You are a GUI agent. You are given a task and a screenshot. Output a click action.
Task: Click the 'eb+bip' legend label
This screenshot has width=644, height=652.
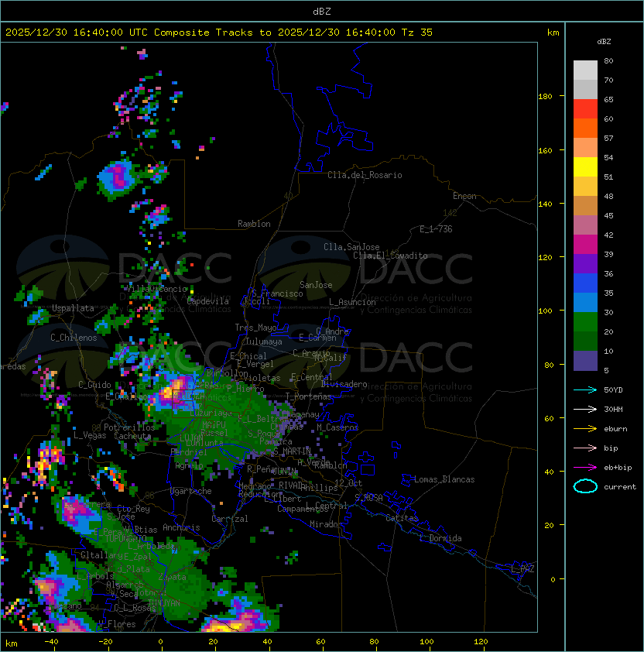pyautogui.click(x=618, y=468)
